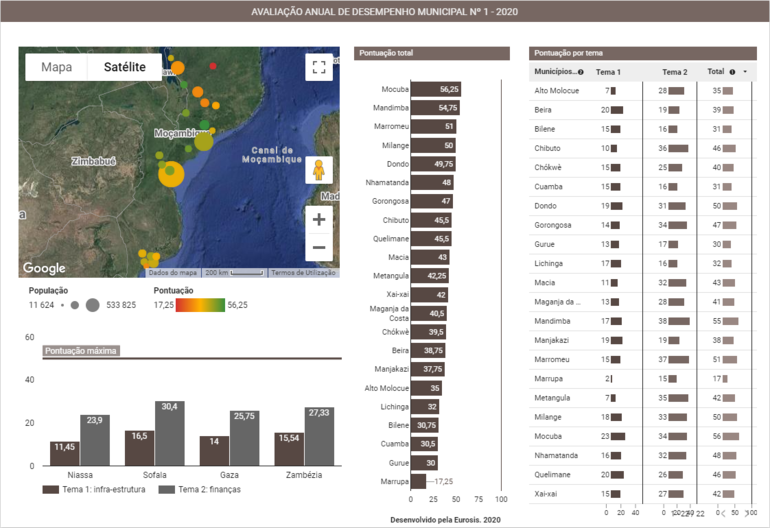
Task: Click the Pontuação color gradient legend
Action: tap(200, 306)
